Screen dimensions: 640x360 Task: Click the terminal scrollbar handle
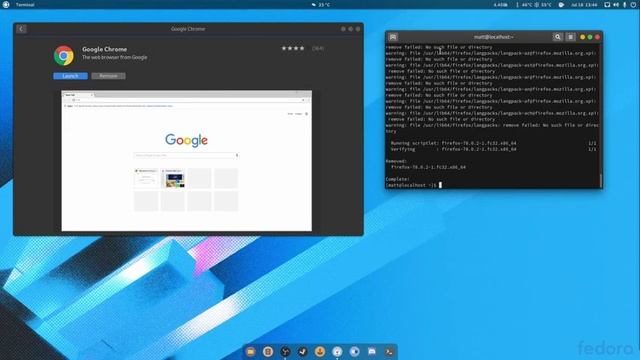[x=601, y=180]
